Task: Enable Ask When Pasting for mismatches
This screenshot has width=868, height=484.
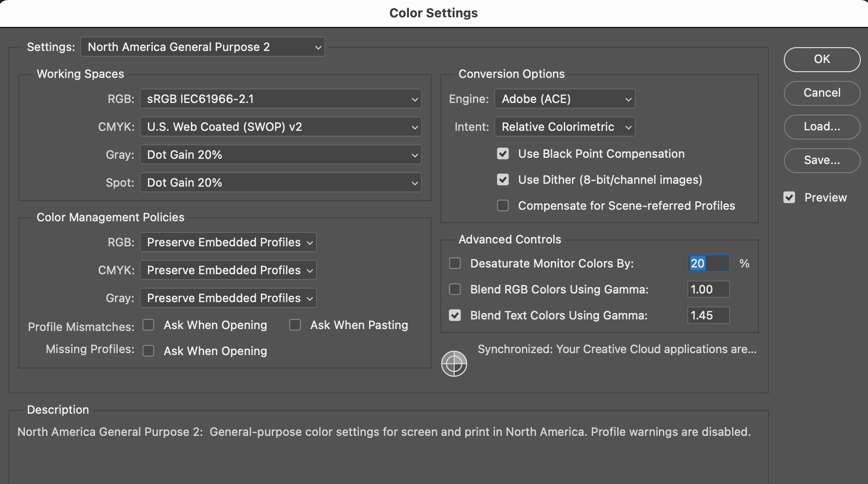Action: [295, 325]
